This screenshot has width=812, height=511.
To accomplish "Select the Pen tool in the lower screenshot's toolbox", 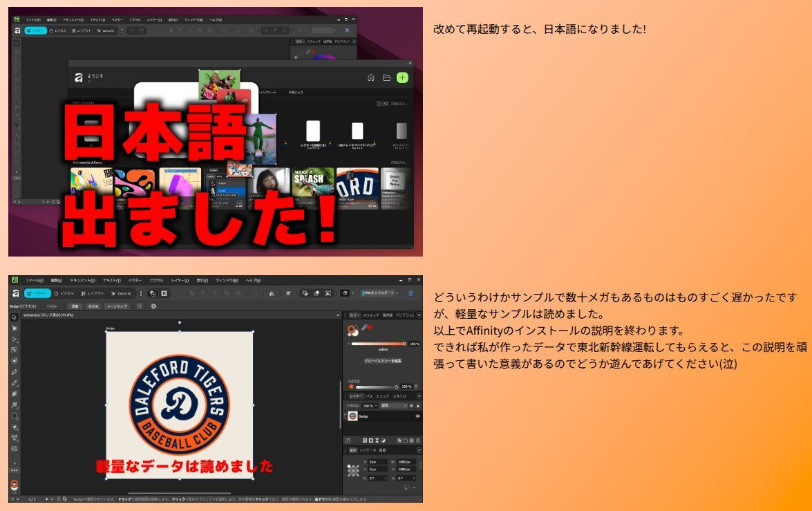I will click(15, 372).
